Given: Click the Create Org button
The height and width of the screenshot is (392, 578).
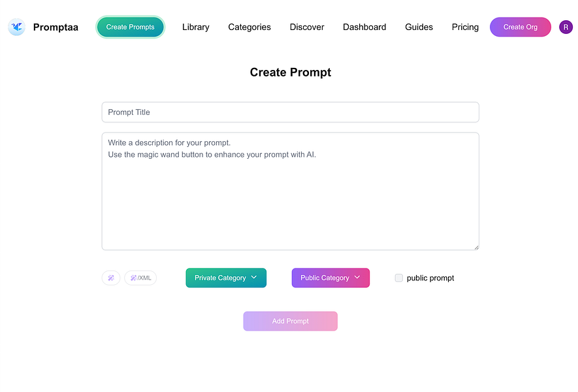Looking at the screenshot, I should point(521,27).
